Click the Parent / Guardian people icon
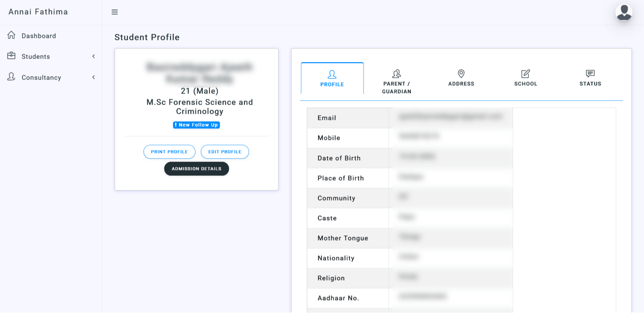 click(x=396, y=73)
